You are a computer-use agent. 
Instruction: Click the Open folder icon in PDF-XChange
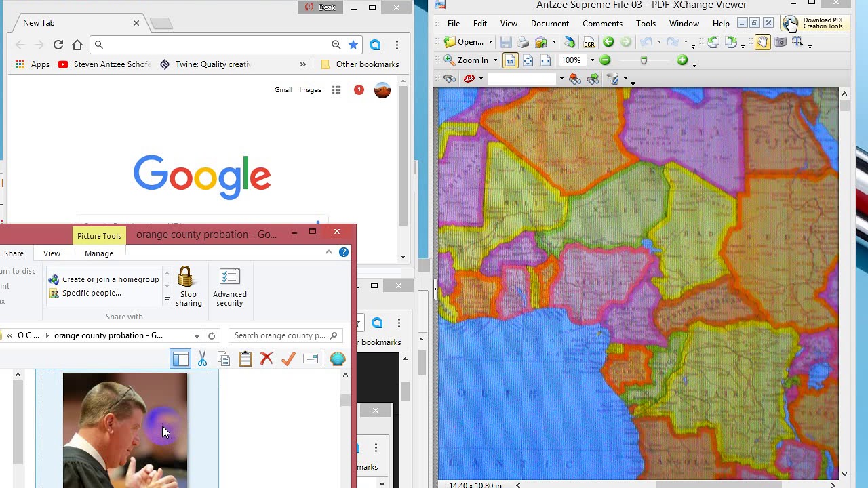450,42
